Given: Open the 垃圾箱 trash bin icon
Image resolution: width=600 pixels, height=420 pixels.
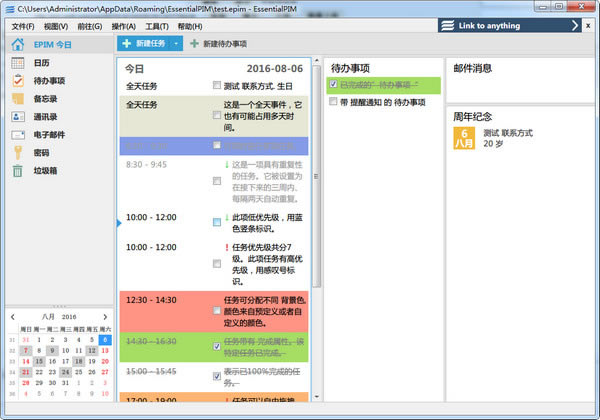Looking at the screenshot, I should (18, 171).
